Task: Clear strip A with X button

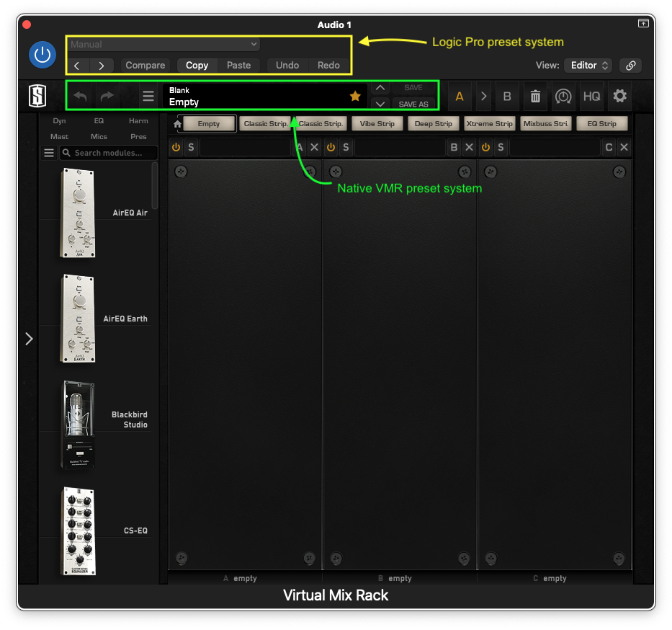Action: (x=315, y=148)
